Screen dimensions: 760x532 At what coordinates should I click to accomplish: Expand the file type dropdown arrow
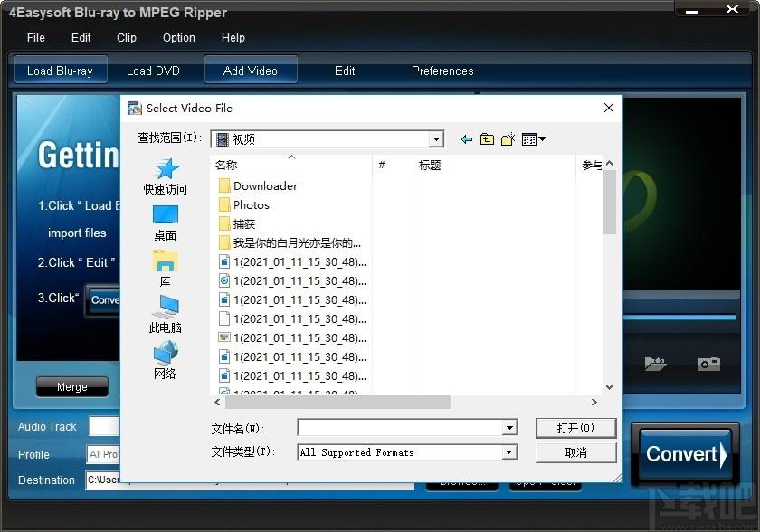(x=508, y=452)
